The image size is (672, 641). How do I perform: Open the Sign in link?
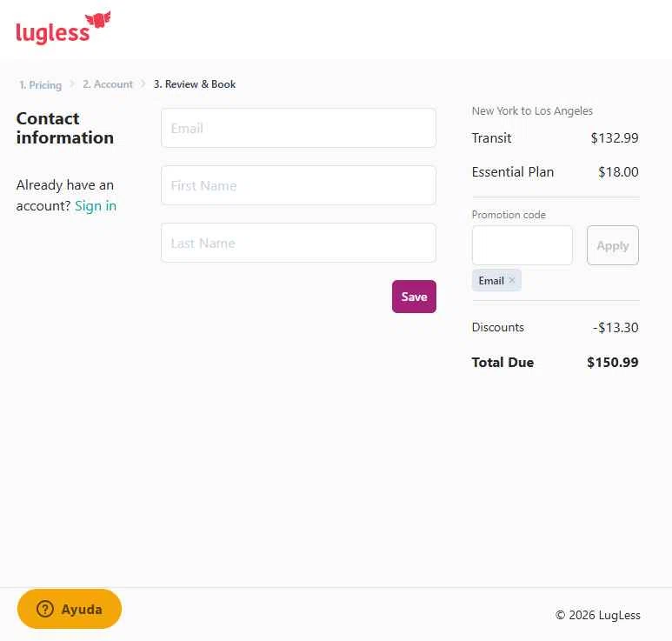point(96,206)
